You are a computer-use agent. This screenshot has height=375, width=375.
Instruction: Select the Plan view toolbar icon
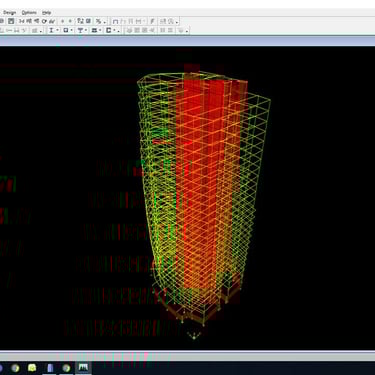[29, 21]
